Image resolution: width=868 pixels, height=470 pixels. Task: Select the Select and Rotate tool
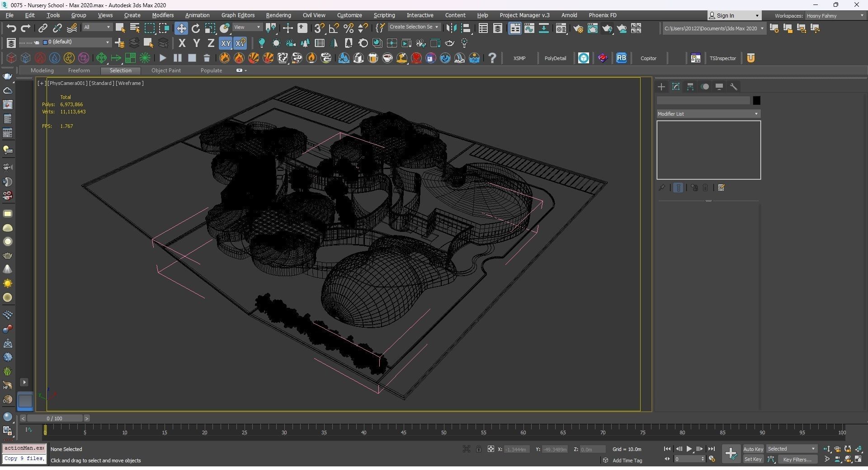point(196,28)
